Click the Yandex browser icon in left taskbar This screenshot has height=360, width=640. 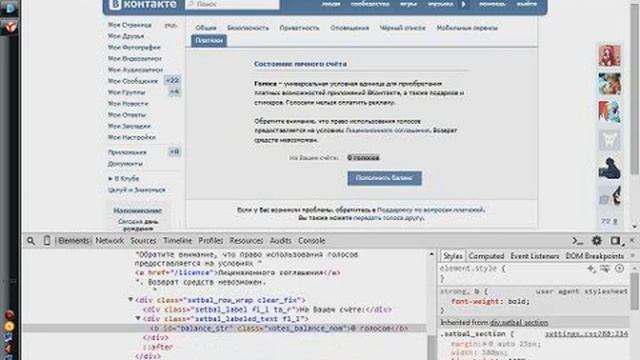[x=10, y=27]
